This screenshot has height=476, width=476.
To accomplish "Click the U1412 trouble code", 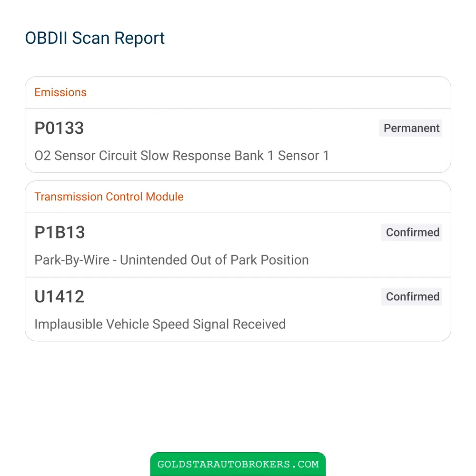I will (x=59, y=297).
